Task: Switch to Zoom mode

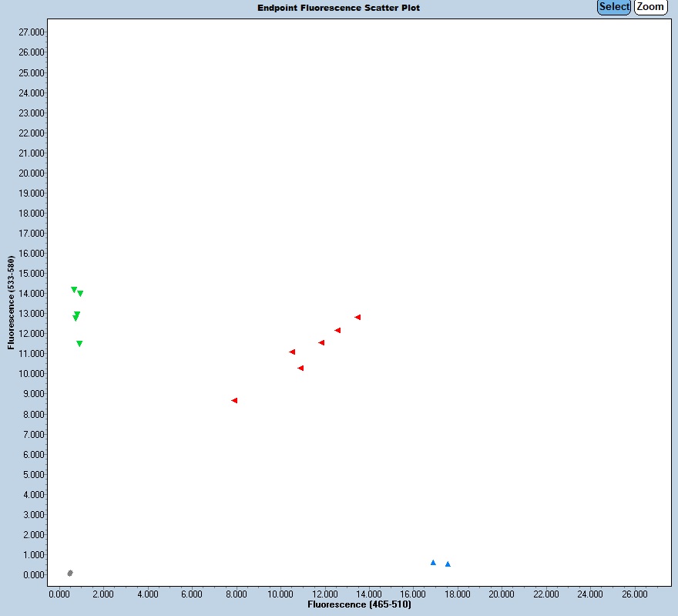Action: [650, 7]
